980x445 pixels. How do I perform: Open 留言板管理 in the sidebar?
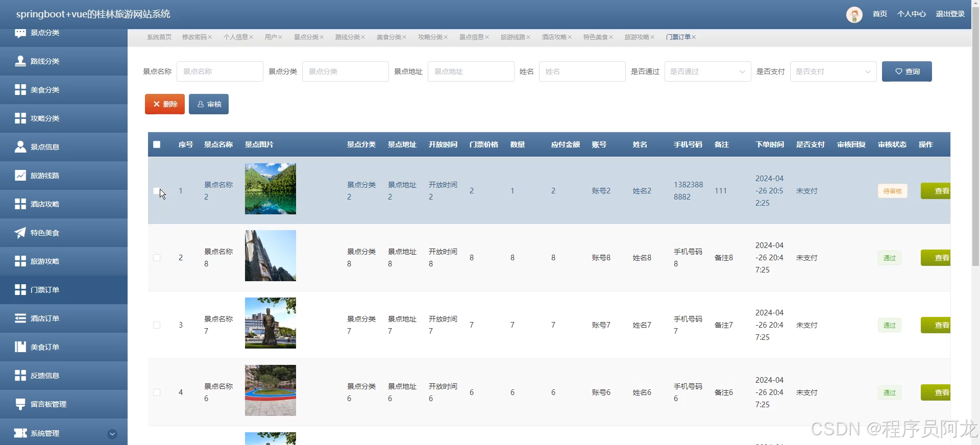[64, 404]
